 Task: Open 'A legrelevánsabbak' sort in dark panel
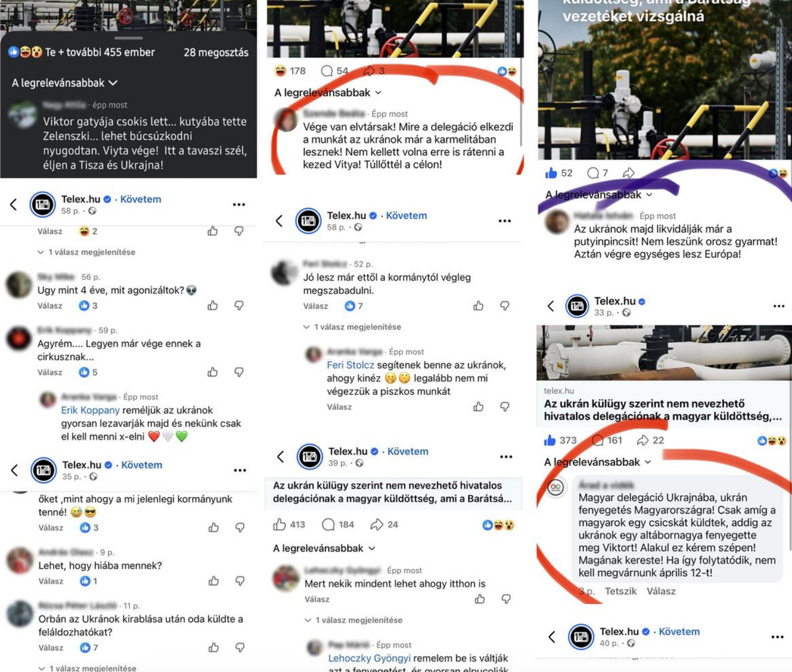tap(65, 83)
